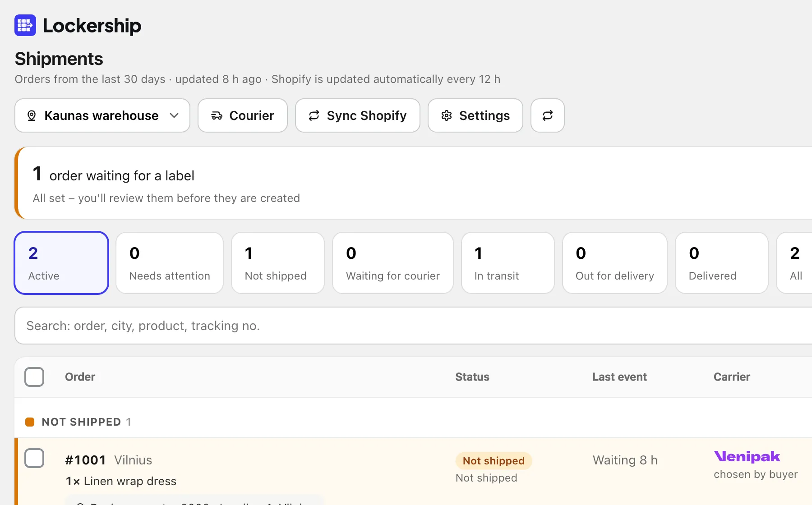Screen dimensions: 812x505
Task: Open the Courier button
Action: click(243, 115)
